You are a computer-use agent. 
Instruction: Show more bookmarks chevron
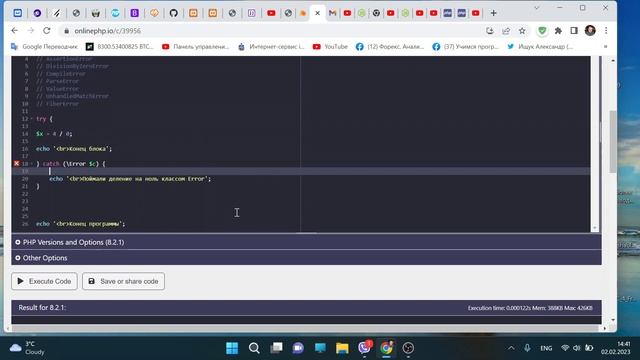click(605, 47)
